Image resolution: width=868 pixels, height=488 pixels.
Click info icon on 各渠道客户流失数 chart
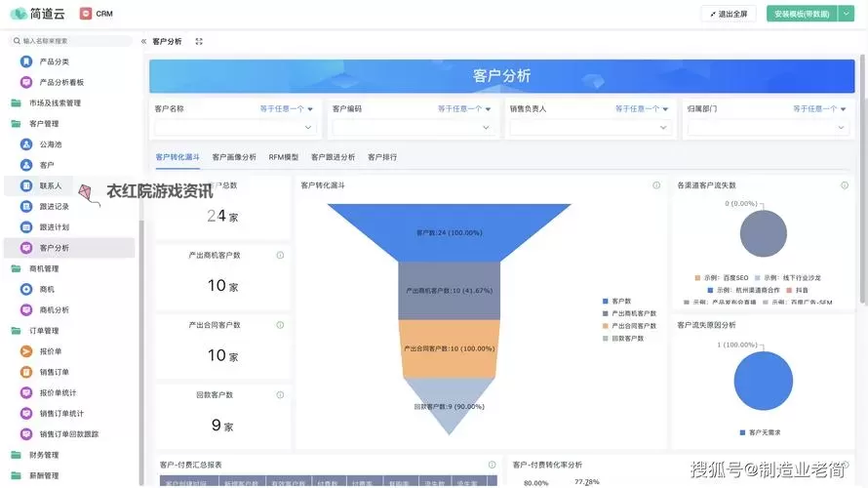845,185
